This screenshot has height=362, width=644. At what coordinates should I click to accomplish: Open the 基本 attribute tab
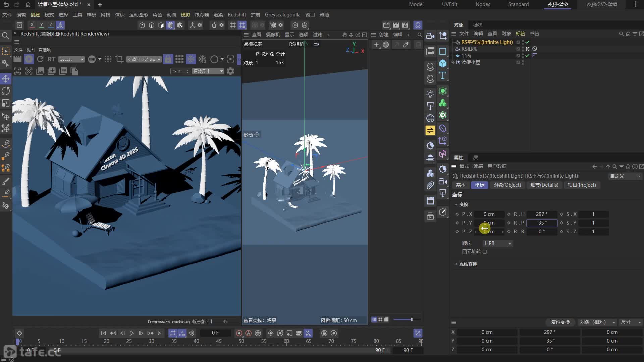coord(461,185)
